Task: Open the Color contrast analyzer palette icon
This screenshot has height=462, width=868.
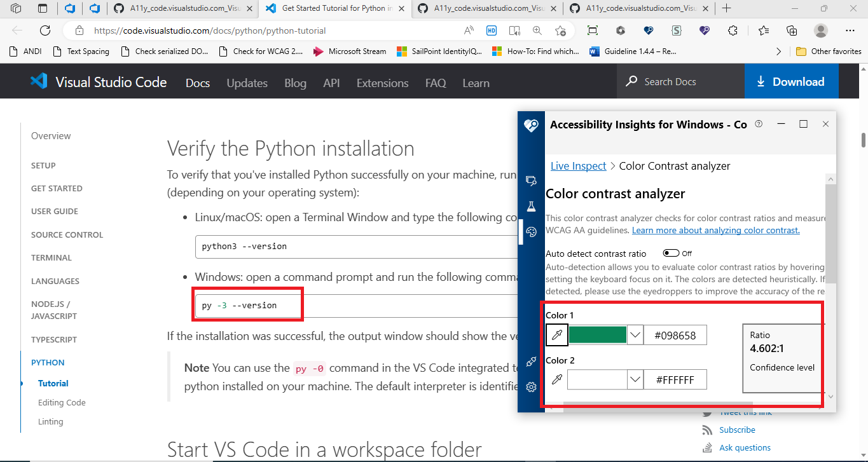Action: coord(532,231)
